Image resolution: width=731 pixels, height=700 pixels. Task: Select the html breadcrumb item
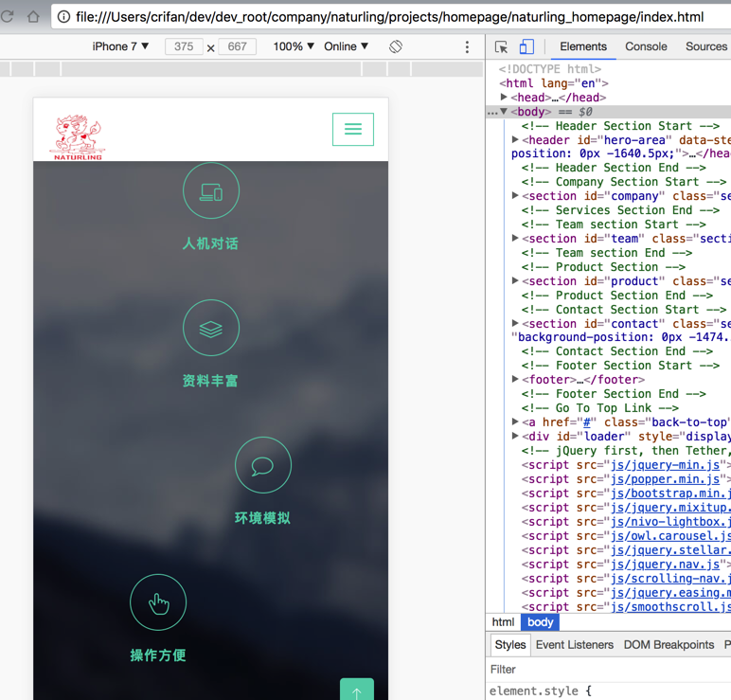pos(503,622)
